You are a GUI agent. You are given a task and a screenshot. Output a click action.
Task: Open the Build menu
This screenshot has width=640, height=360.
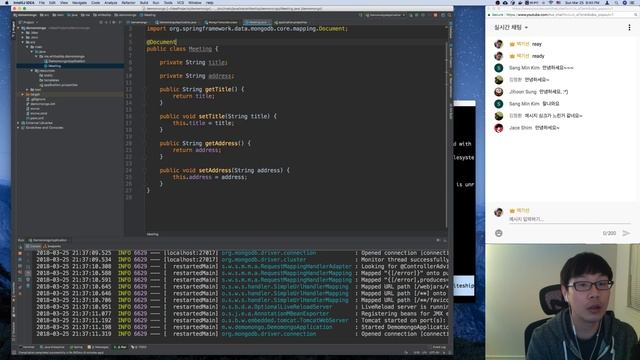coord(144,2)
